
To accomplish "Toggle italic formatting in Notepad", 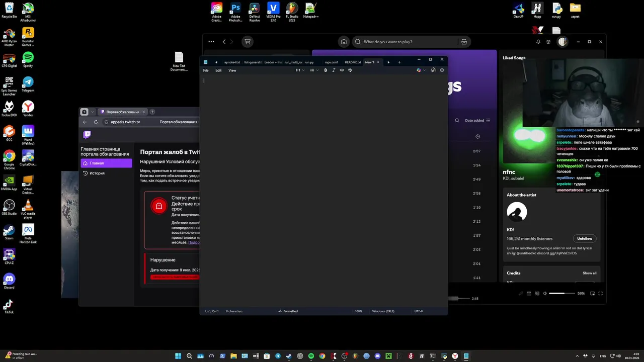I will click(334, 70).
